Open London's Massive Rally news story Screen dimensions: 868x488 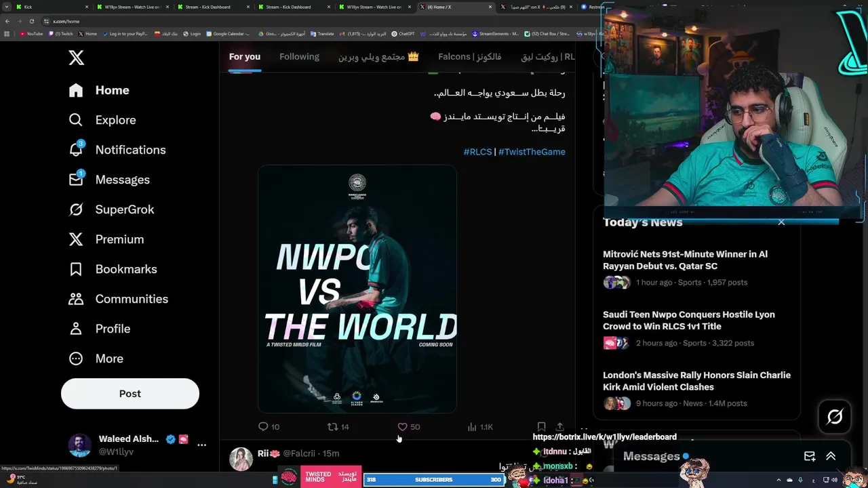(x=696, y=381)
